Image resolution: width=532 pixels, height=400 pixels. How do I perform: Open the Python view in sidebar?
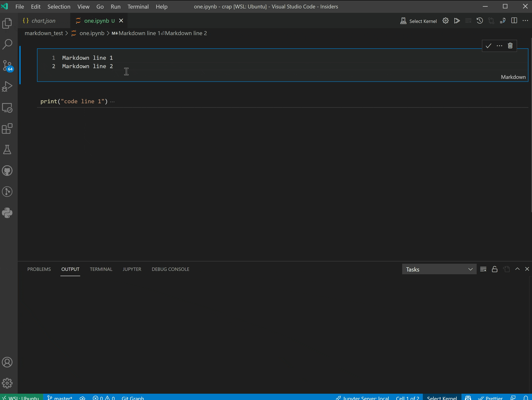(7, 212)
